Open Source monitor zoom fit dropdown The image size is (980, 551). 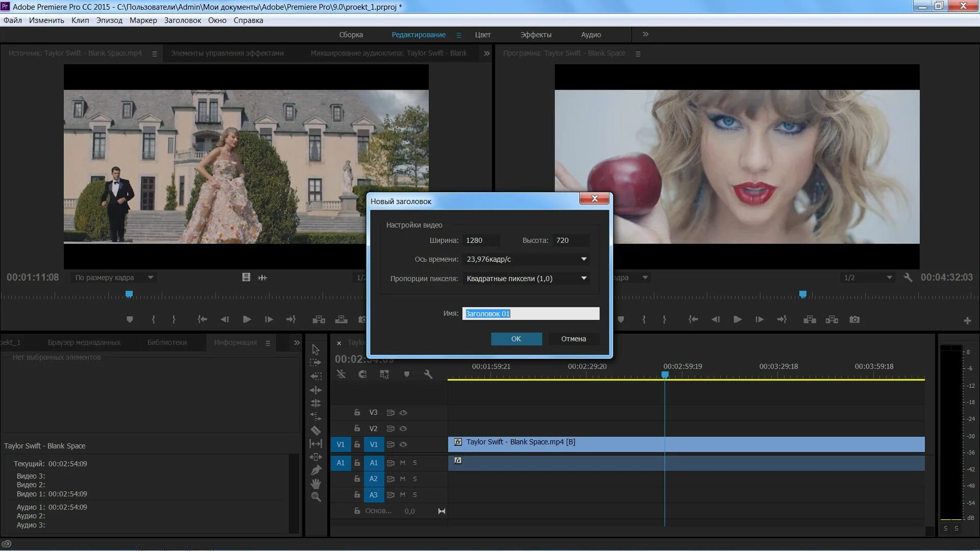tap(114, 278)
